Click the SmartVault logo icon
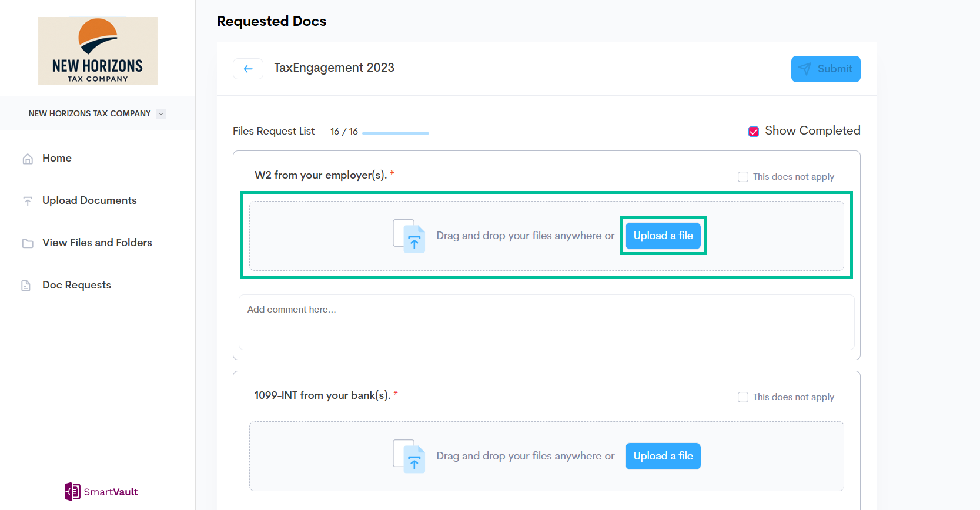The image size is (980, 510). 72,491
